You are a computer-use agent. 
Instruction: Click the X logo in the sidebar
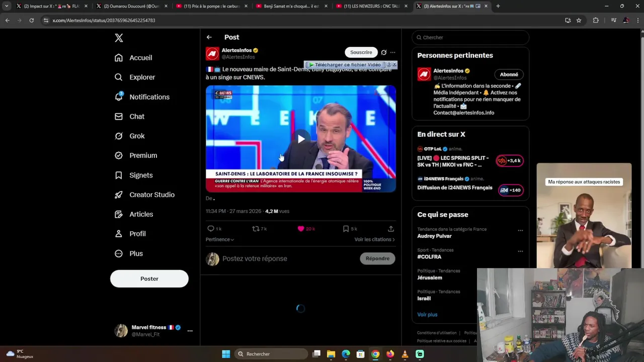(119, 38)
